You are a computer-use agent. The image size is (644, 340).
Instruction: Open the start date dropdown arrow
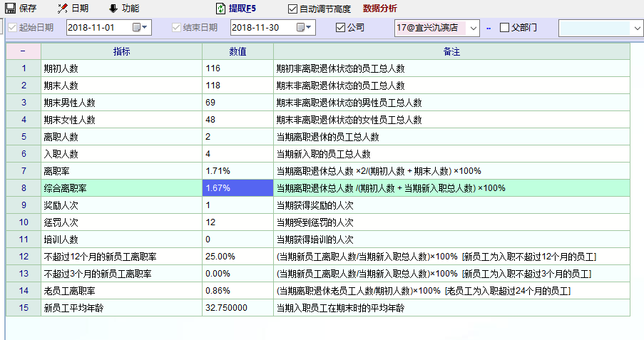point(146,28)
